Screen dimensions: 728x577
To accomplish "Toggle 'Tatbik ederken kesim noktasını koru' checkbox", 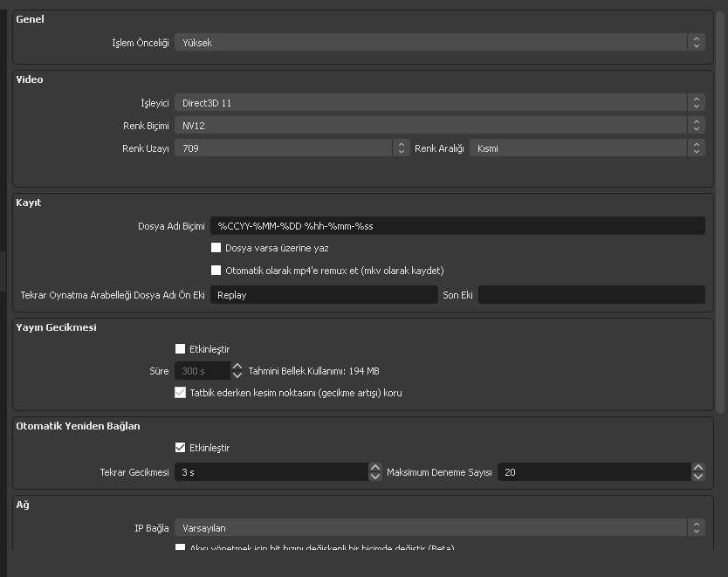I will point(181,393).
